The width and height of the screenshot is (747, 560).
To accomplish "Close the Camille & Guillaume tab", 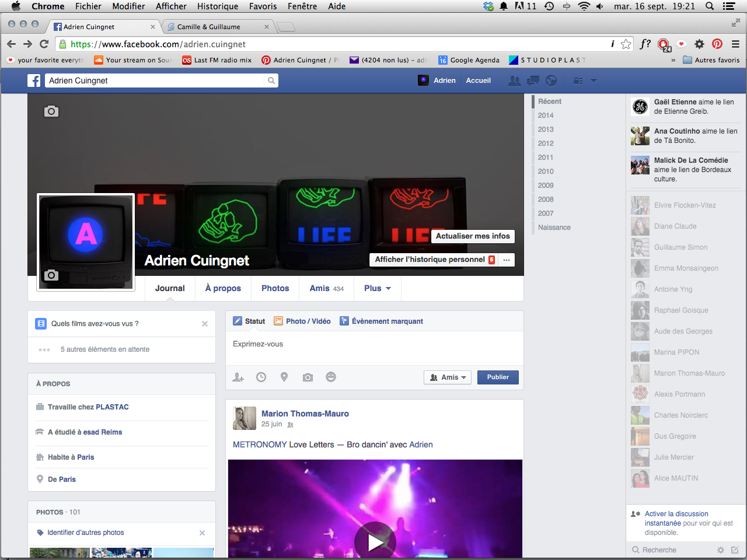I will pos(267,27).
